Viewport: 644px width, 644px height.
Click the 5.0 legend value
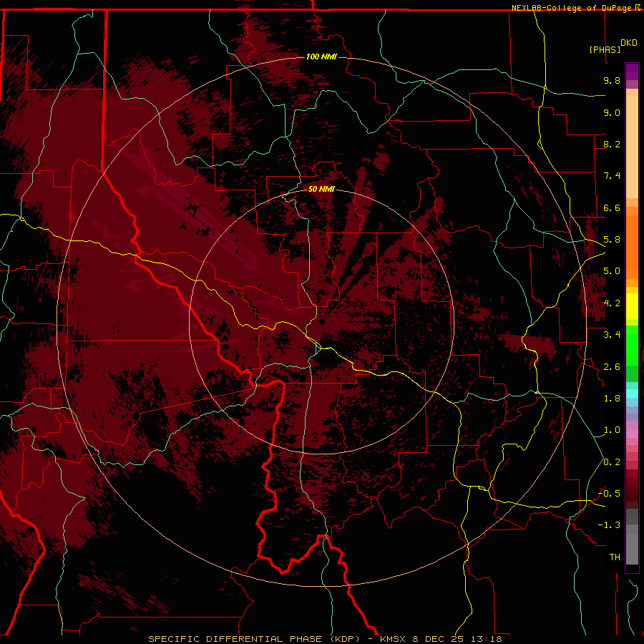click(612, 271)
